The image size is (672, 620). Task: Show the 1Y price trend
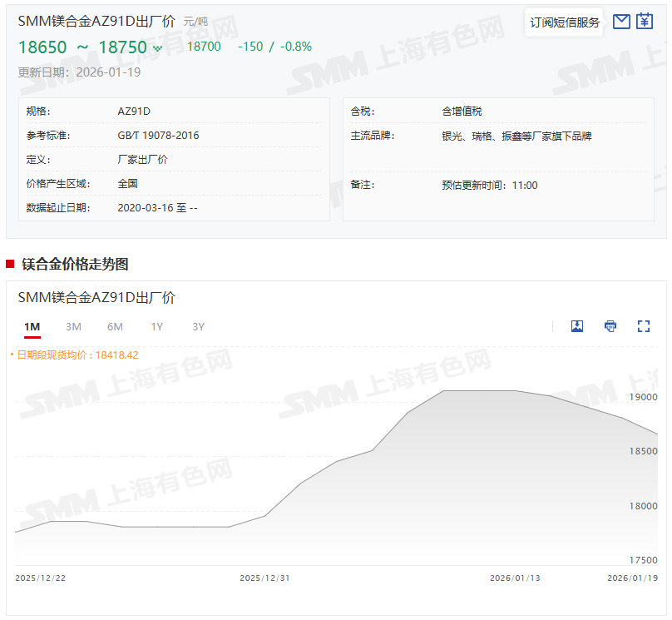156,326
